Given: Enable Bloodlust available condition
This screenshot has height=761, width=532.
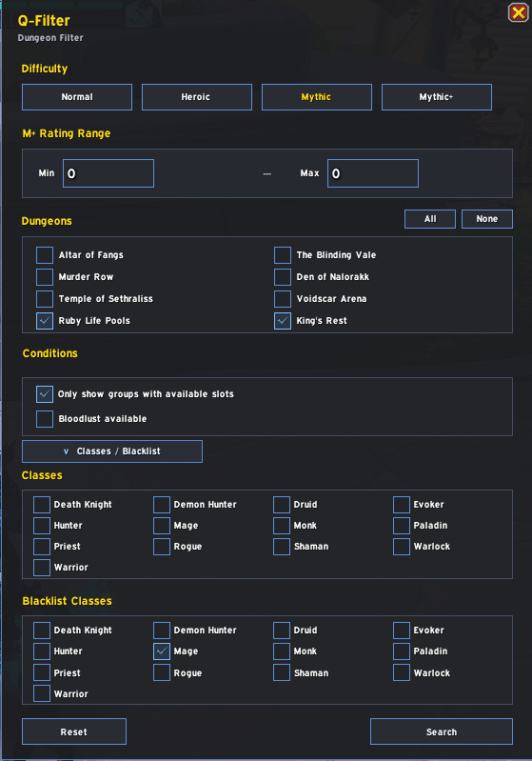Looking at the screenshot, I should (45, 419).
